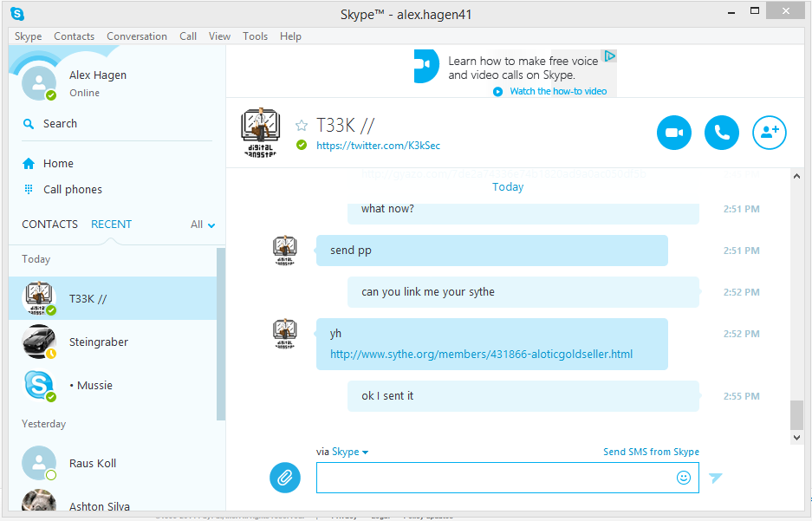The image size is (812, 521).
Task: Open the Conversation menu
Action: pos(137,36)
